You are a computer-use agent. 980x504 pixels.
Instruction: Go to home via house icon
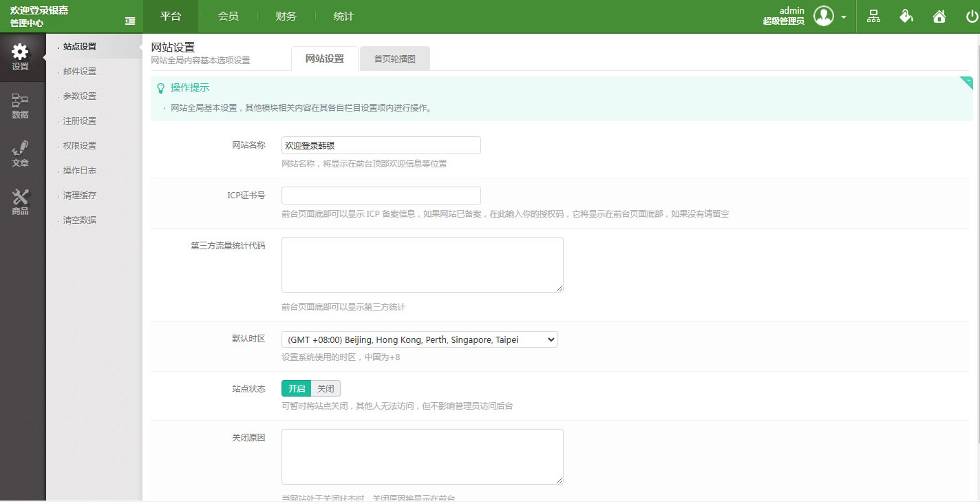pyautogui.click(x=939, y=17)
